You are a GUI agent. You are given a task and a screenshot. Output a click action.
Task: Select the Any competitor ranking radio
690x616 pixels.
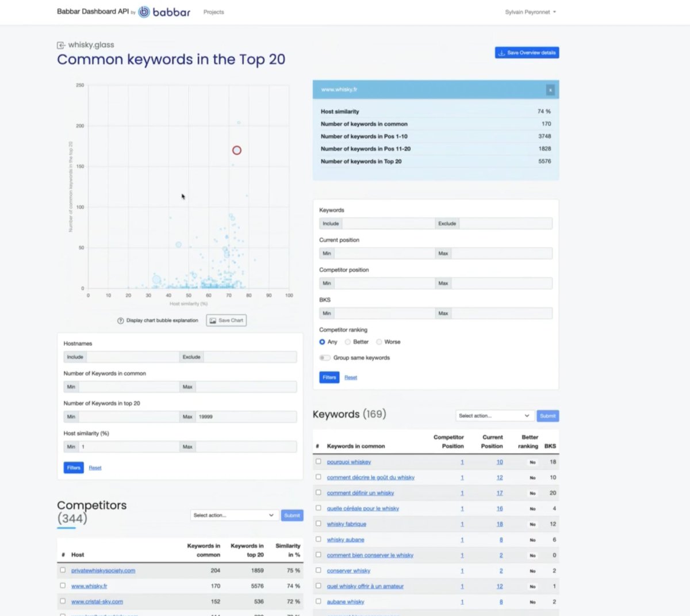(322, 342)
